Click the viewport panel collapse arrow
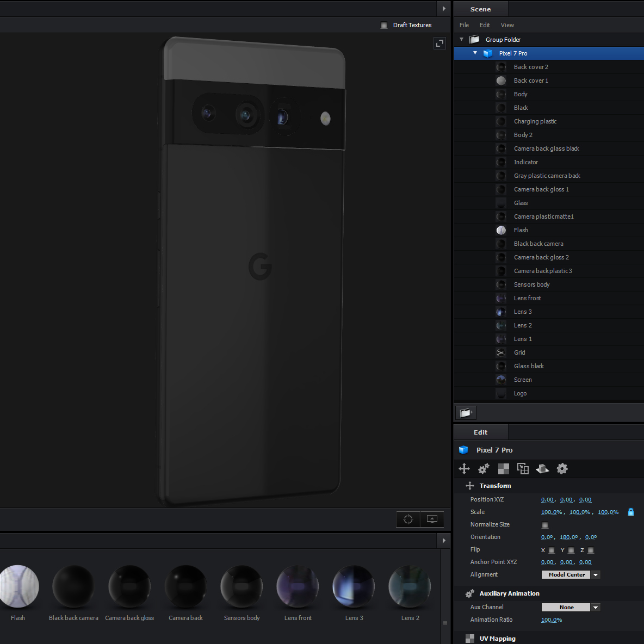 click(x=444, y=9)
